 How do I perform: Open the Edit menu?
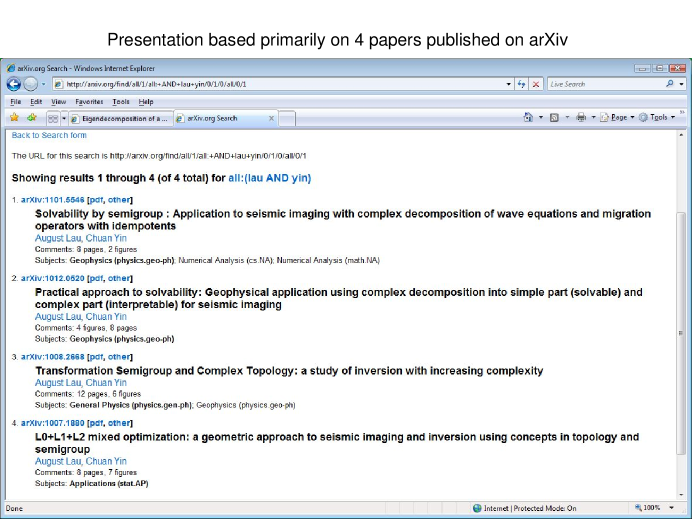point(36,102)
